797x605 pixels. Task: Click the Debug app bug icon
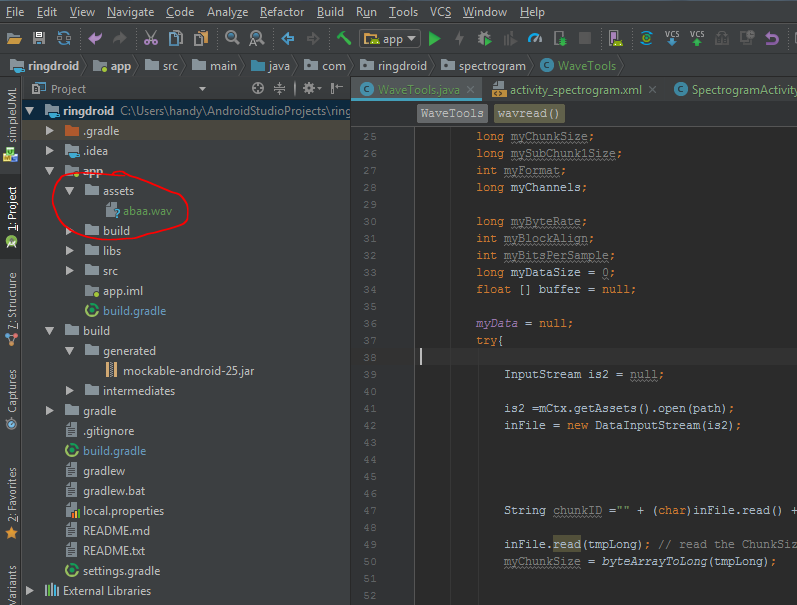485,39
